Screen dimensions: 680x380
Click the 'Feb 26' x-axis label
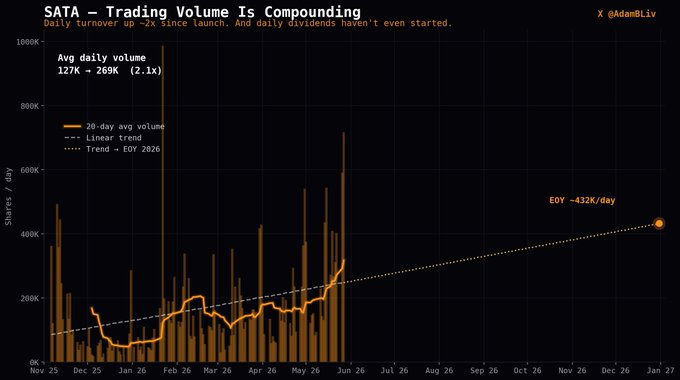177,370
